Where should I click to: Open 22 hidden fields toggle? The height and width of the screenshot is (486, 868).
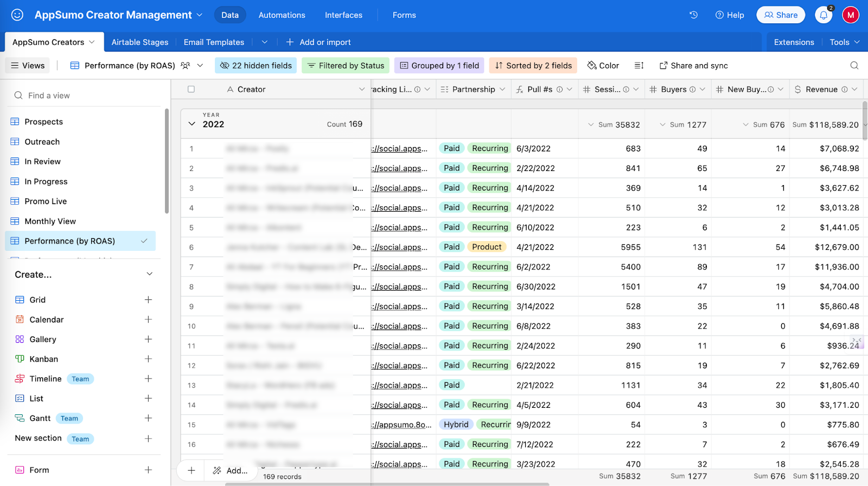256,66
